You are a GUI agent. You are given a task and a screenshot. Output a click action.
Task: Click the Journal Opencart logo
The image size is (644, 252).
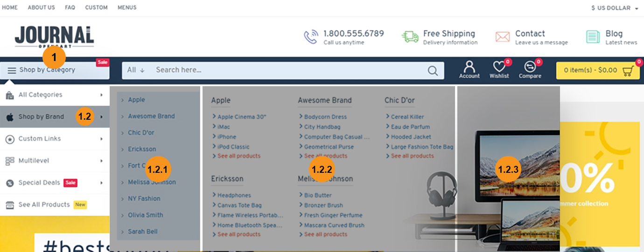(x=54, y=36)
